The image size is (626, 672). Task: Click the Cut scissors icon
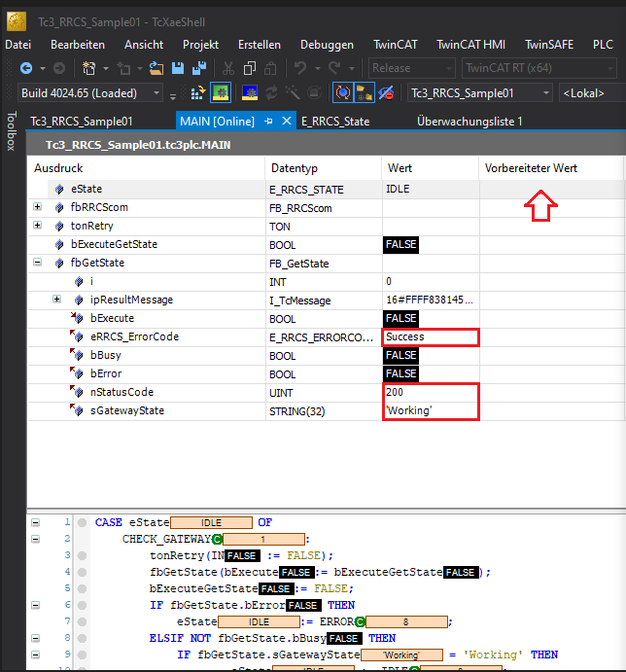click(228, 68)
